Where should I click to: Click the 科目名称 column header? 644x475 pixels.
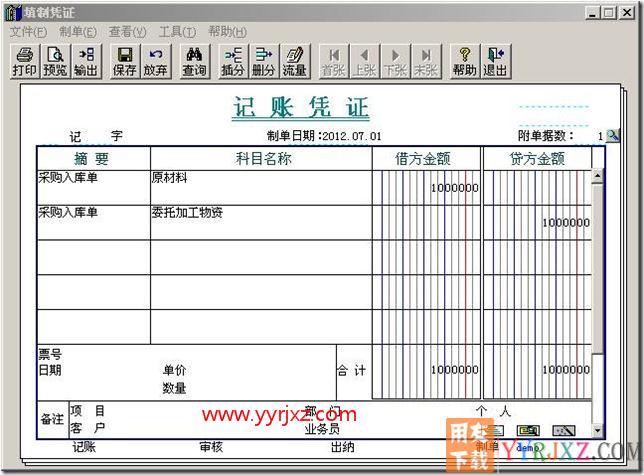point(261,158)
